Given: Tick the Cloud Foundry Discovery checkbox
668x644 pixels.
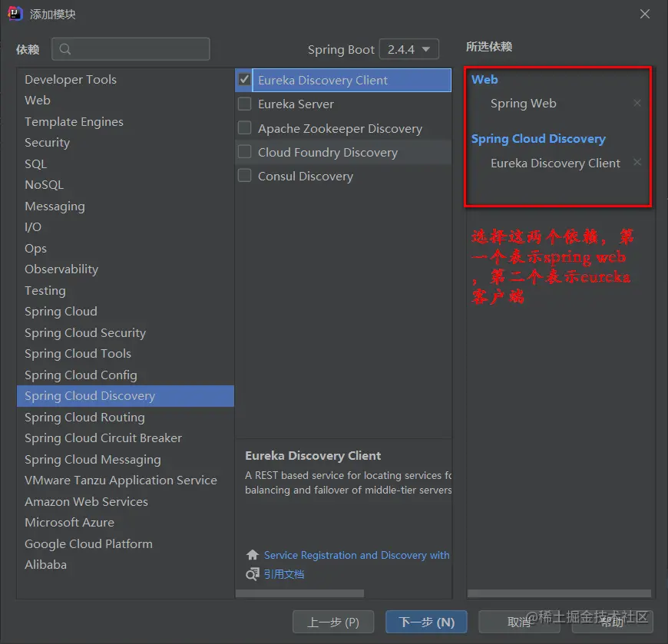Looking at the screenshot, I should coord(244,152).
